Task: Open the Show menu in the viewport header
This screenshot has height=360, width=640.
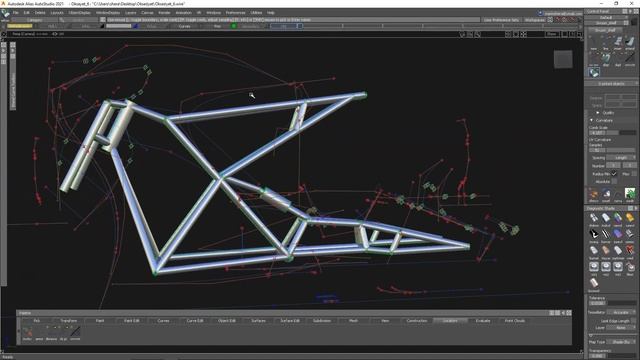Action: click(552, 34)
